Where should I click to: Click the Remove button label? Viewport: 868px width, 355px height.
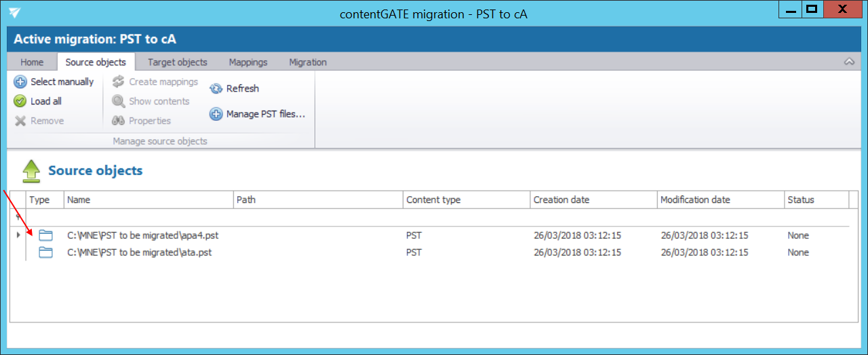tap(47, 121)
